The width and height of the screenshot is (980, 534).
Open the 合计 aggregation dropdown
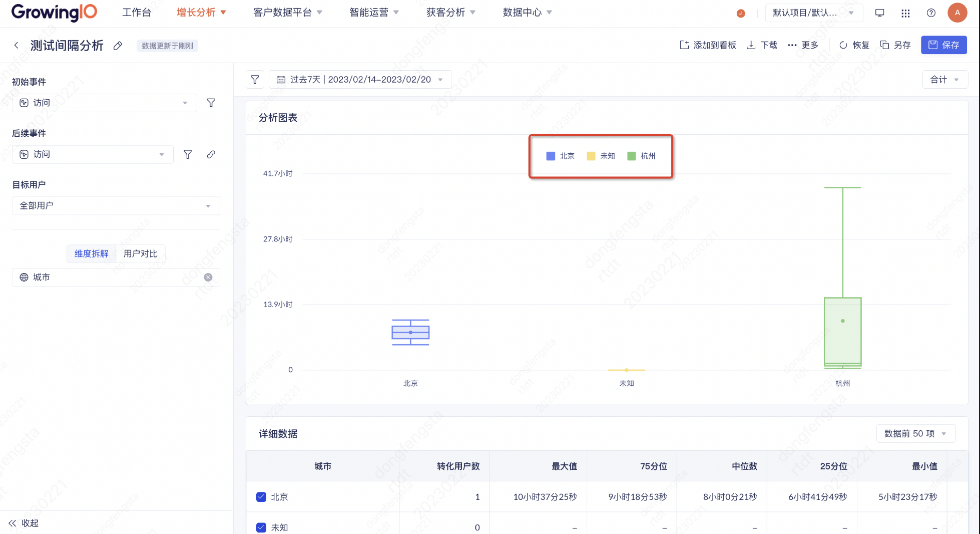click(x=945, y=79)
